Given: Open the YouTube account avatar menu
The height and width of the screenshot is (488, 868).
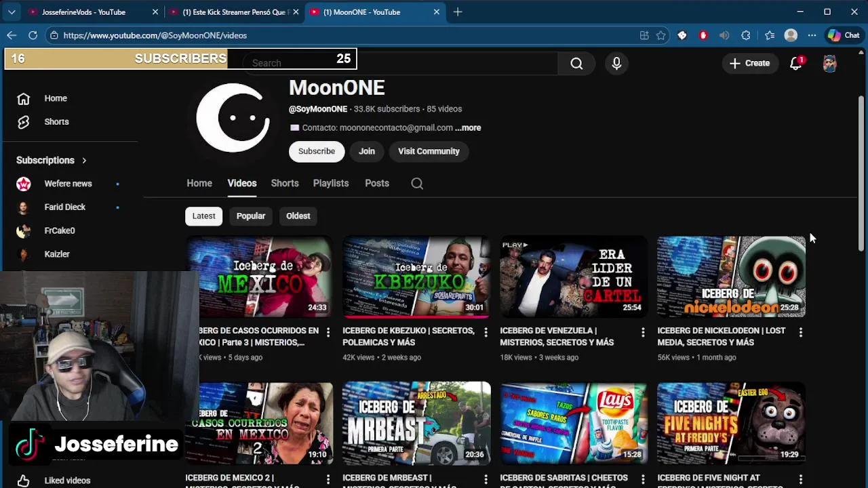Looking at the screenshot, I should coord(829,63).
